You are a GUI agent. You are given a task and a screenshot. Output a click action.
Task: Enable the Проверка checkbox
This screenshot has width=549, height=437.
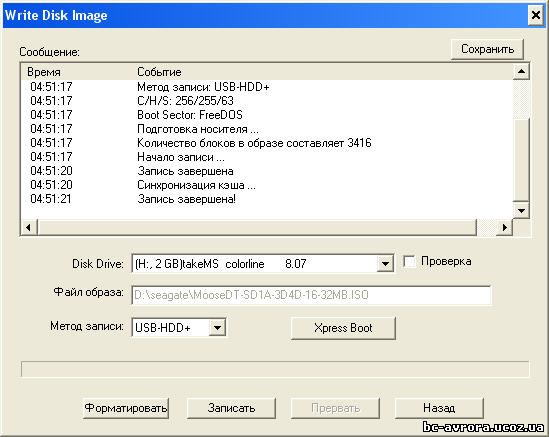tap(409, 262)
